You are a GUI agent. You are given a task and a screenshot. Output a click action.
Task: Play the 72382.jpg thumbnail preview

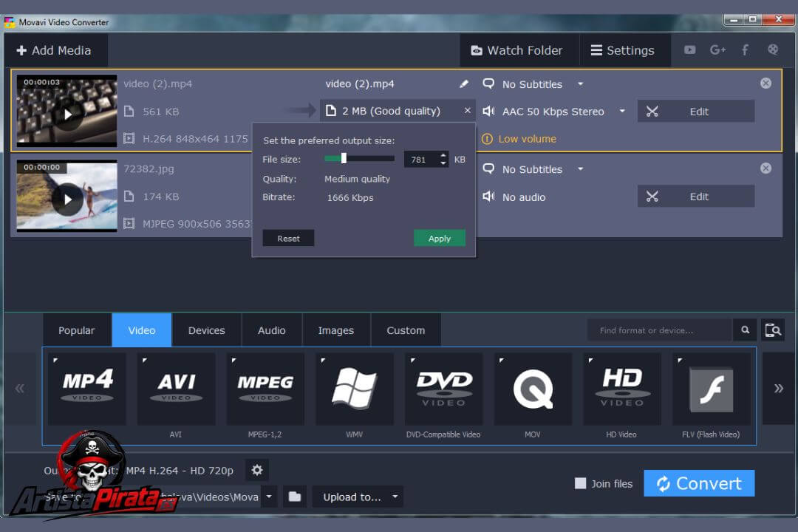tap(68, 199)
